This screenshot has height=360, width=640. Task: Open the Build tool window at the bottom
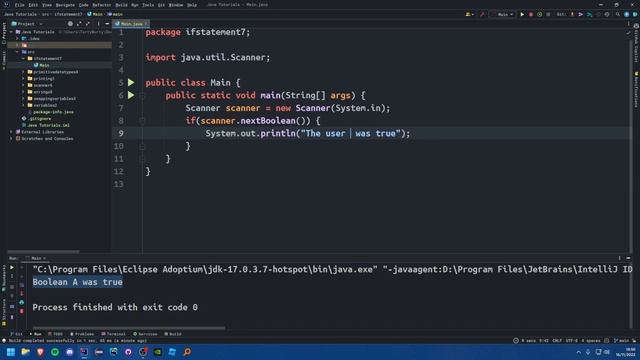[173, 334]
